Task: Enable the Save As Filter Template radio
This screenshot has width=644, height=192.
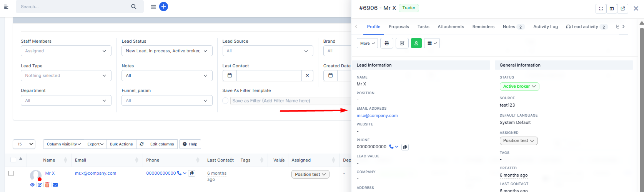Action: (x=225, y=101)
